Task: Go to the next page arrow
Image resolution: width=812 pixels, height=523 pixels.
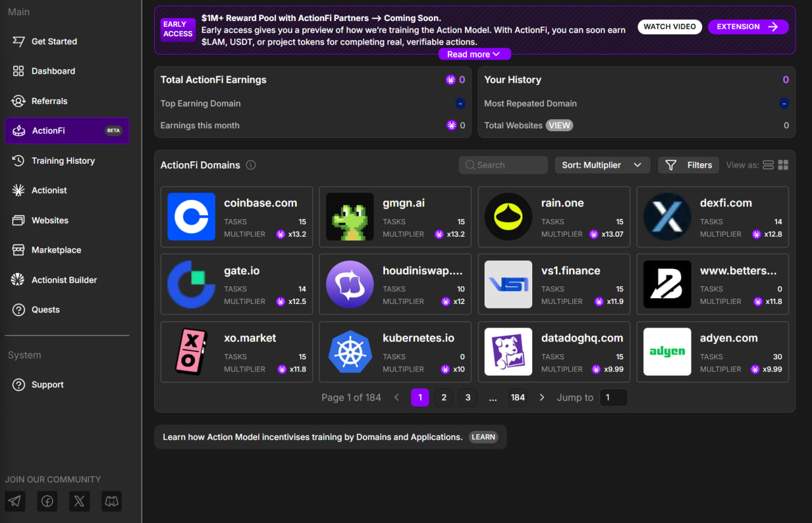Action: coord(542,397)
